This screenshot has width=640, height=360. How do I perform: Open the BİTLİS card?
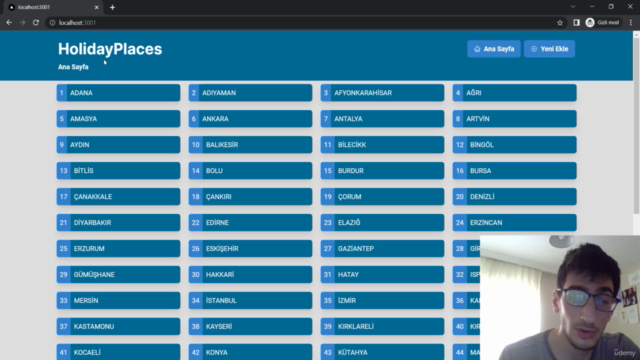click(x=118, y=171)
